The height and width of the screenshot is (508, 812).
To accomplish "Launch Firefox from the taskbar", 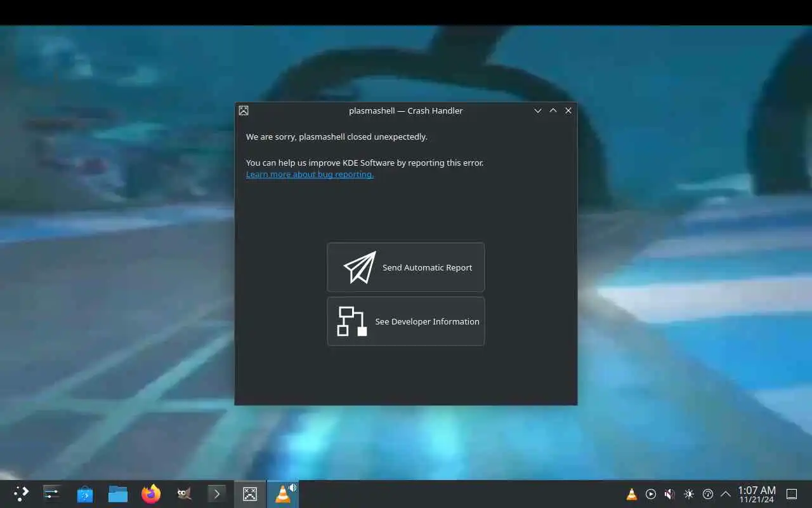I will (x=151, y=493).
